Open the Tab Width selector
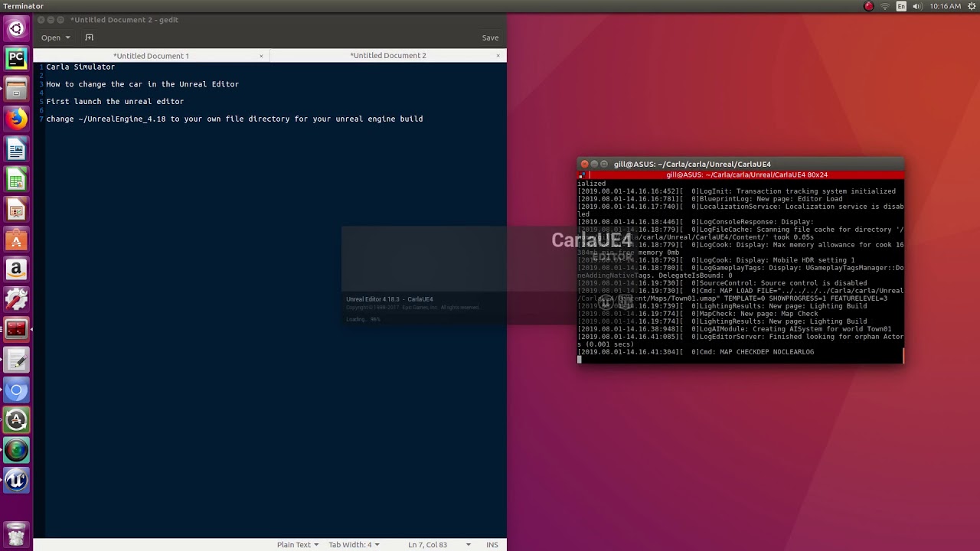 pyautogui.click(x=354, y=545)
